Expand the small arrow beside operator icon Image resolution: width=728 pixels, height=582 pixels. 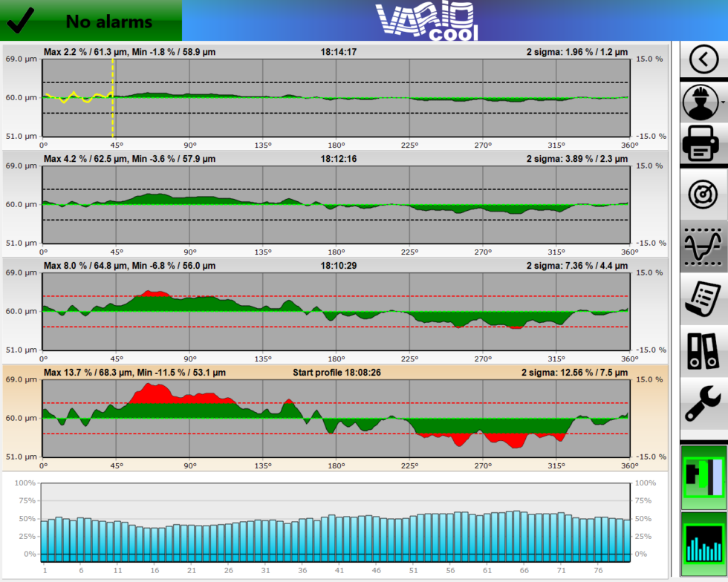click(x=723, y=102)
